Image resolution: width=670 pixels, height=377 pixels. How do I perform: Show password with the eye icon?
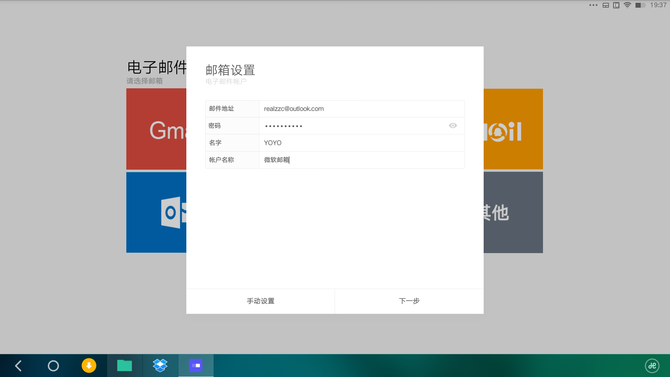click(x=453, y=126)
